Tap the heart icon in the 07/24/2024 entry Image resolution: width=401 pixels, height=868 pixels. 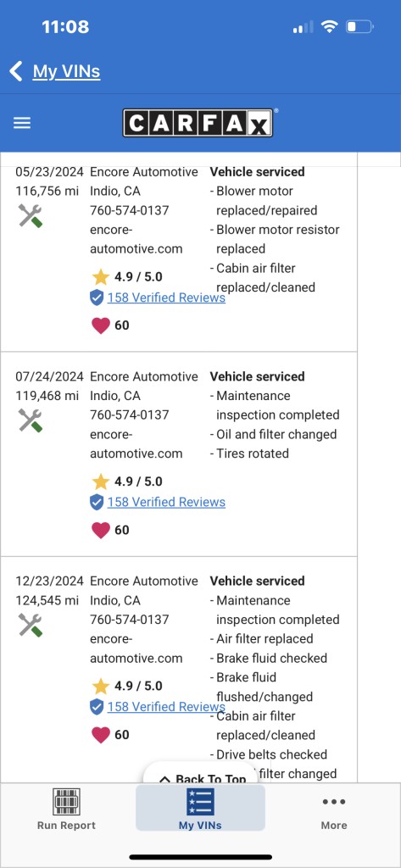click(x=101, y=531)
